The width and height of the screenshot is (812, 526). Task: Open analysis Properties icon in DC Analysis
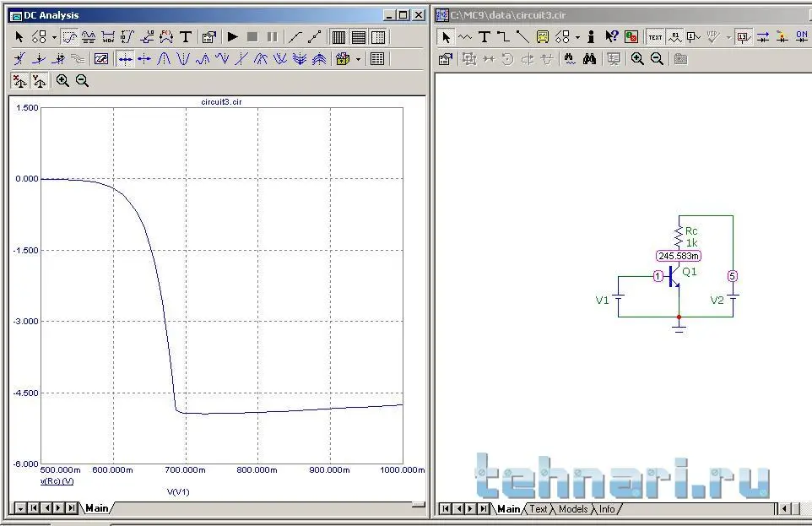click(x=208, y=37)
